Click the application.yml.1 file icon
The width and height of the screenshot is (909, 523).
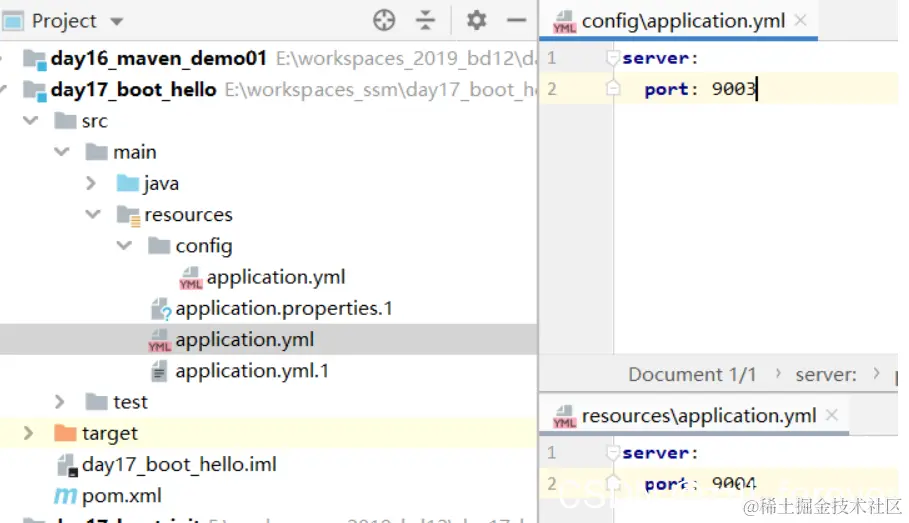click(x=159, y=371)
